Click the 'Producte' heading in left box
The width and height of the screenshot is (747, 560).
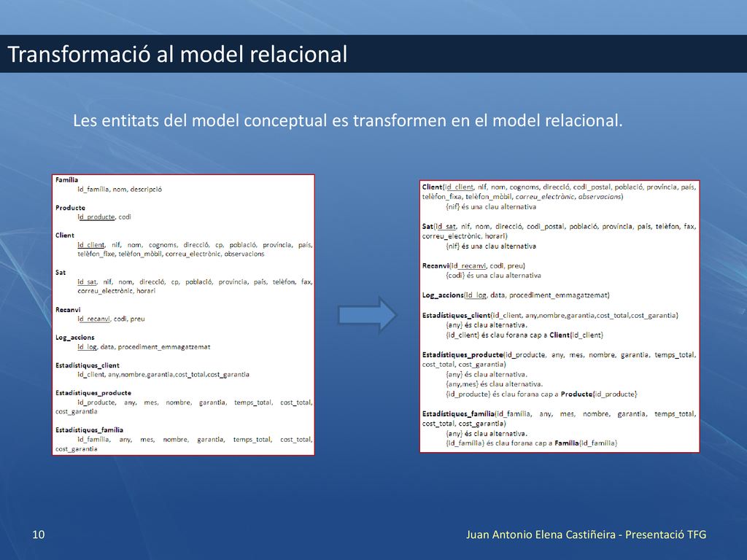[70, 208]
